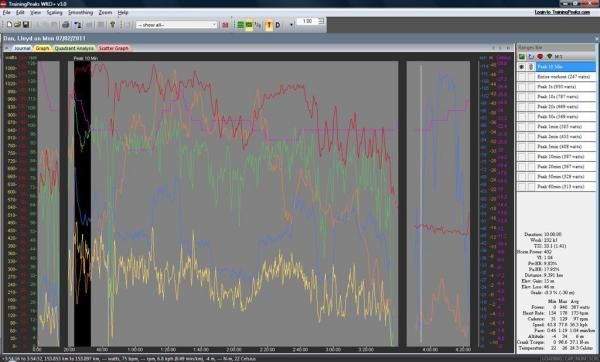Check the first box of Peak 1min row

click(x=522, y=126)
